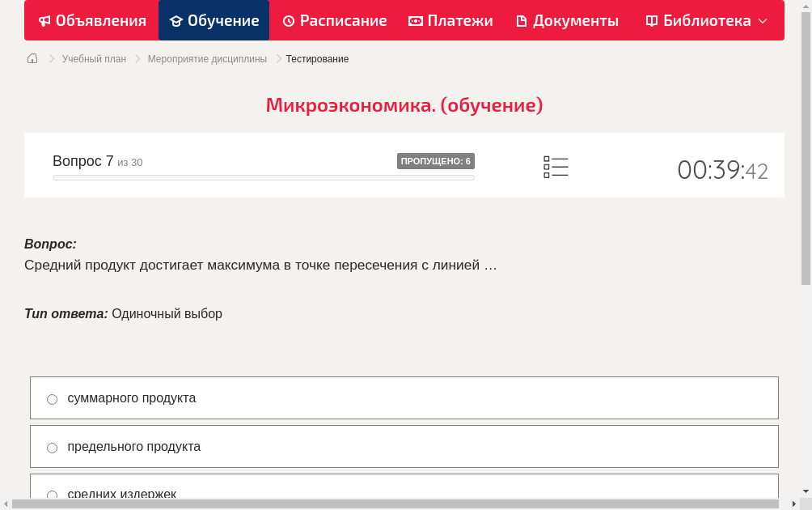812x510 pixels.
Task: Open the Платежи menu item
Action: pos(450,20)
